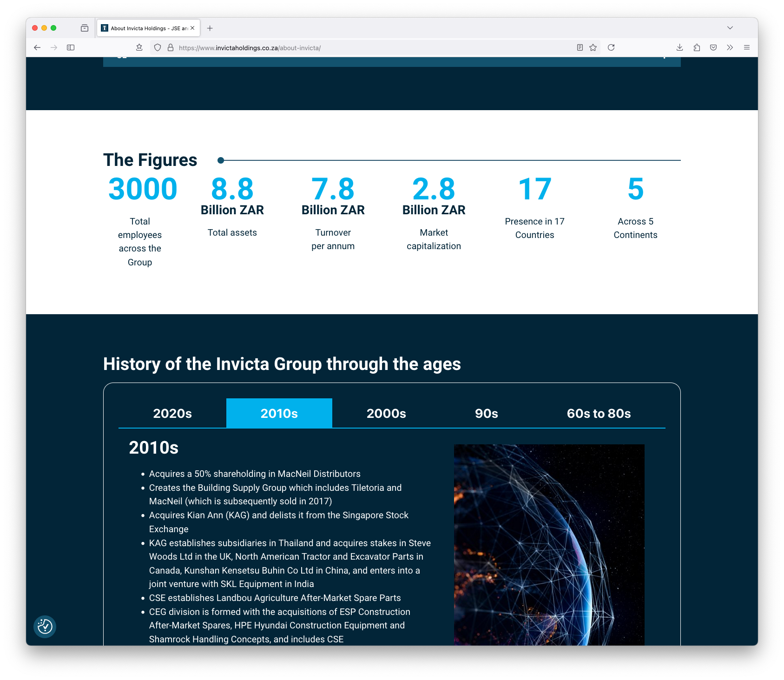Click the 17 countries figure
Screen dimensions: 784x680
coord(535,189)
